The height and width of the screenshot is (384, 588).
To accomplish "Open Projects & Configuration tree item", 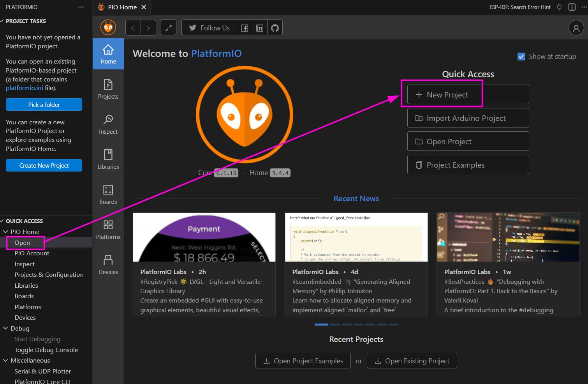I will tap(49, 275).
